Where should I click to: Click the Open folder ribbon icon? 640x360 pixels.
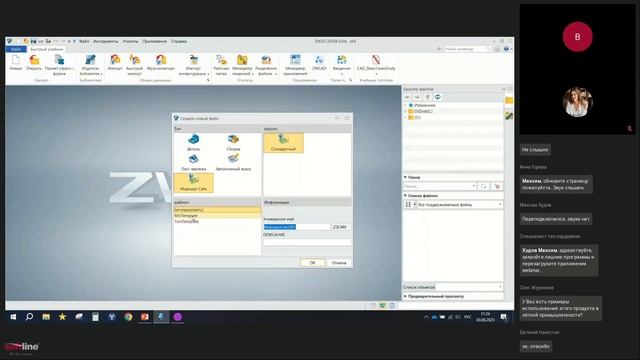(34, 60)
